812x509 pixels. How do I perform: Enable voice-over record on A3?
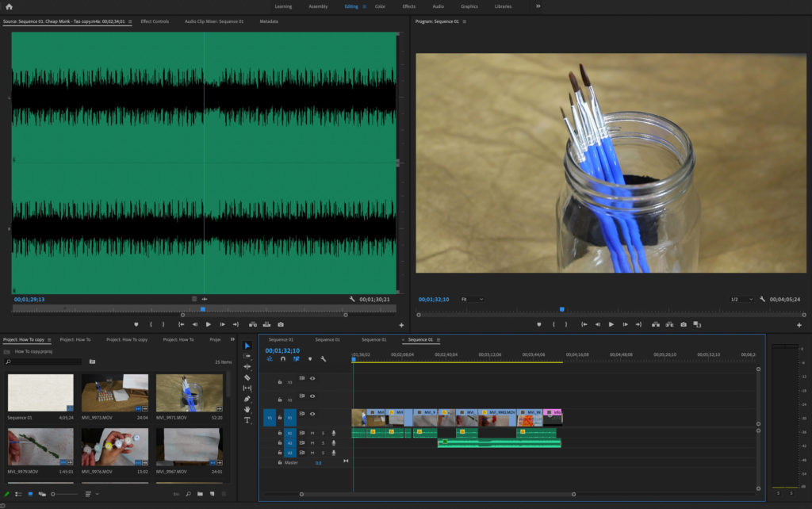pyautogui.click(x=334, y=453)
